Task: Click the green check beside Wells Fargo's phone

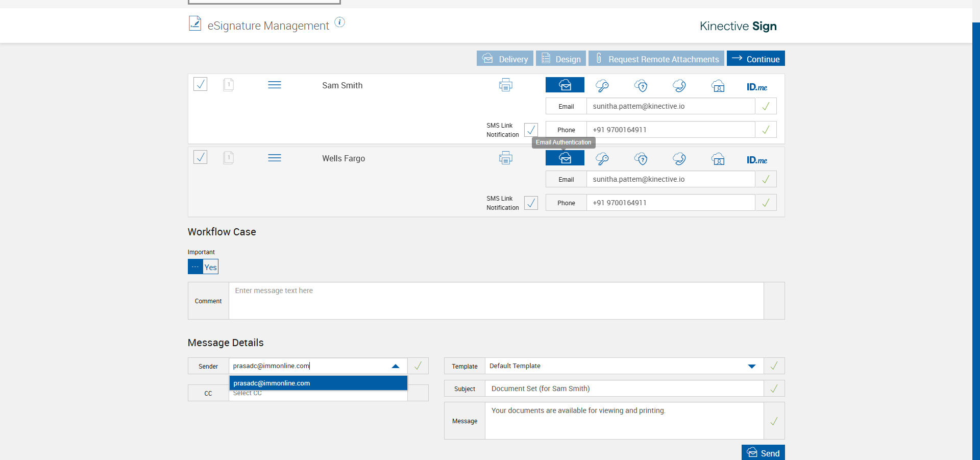Action: (x=766, y=203)
